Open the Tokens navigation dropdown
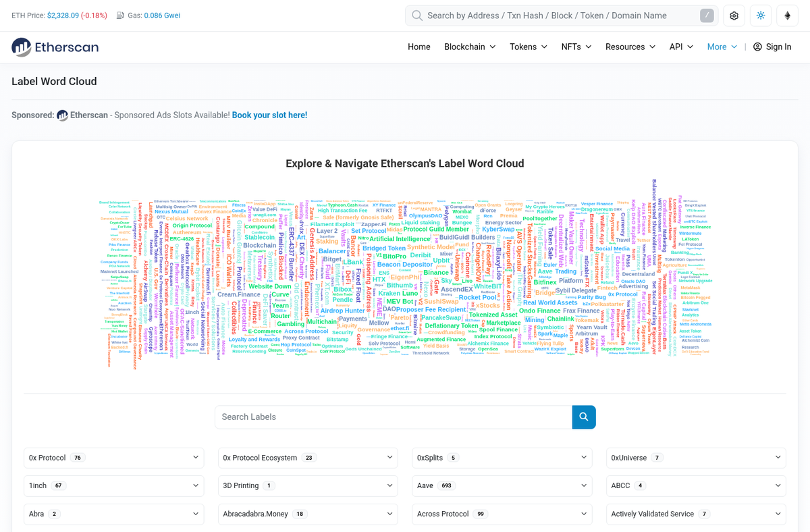The width and height of the screenshot is (810, 532). [x=529, y=47]
